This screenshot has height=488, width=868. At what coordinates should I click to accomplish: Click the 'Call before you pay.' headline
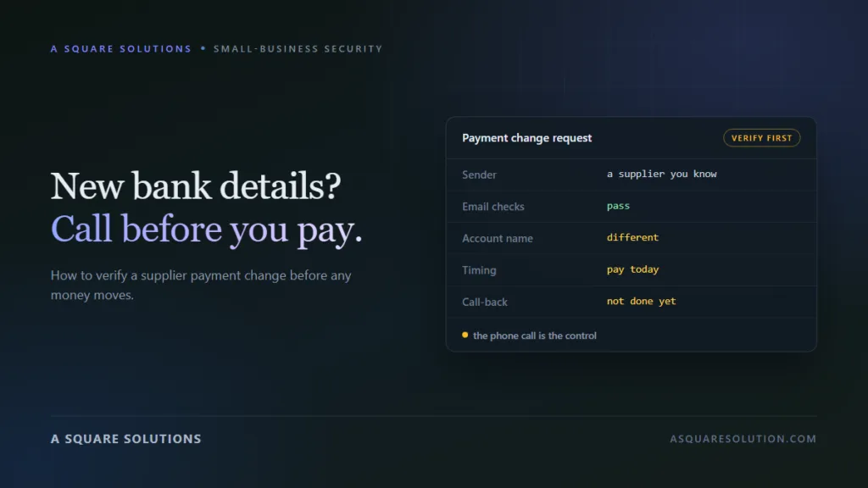pos(207,229)
